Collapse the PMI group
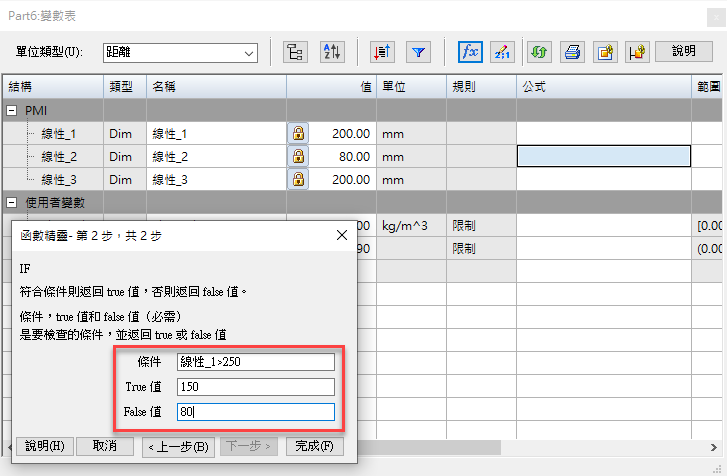This screenshot has height=476, width=727. [x=12, y=111]
